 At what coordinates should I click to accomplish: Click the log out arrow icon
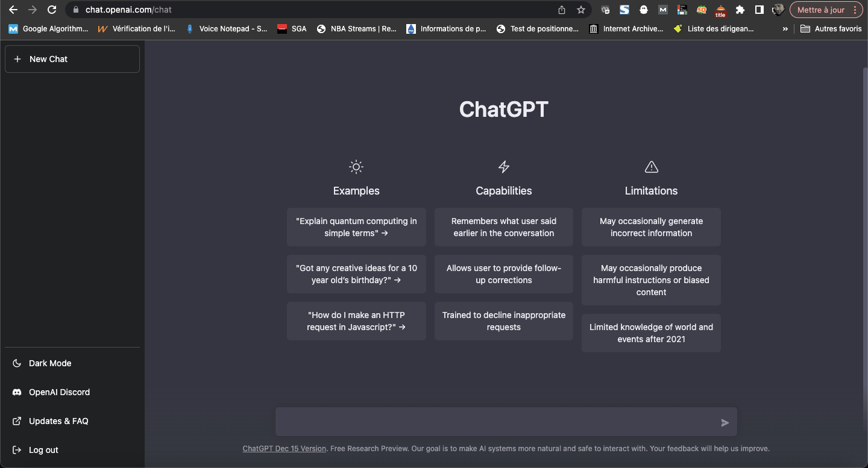[17, 450]
